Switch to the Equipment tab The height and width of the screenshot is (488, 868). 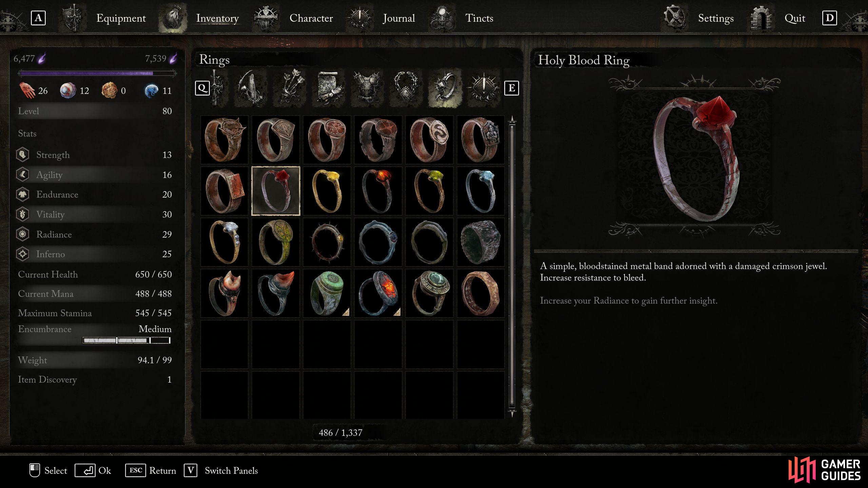[121, 18]
